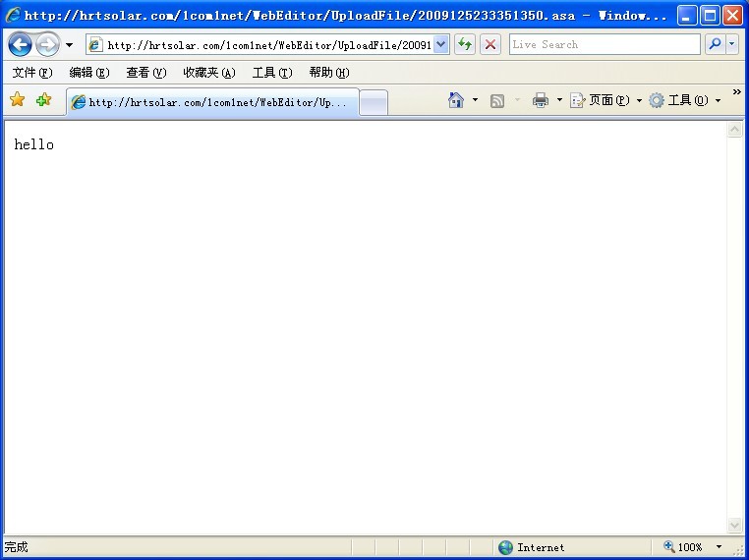Click the scrollbar up arrow

pos(734,129)
